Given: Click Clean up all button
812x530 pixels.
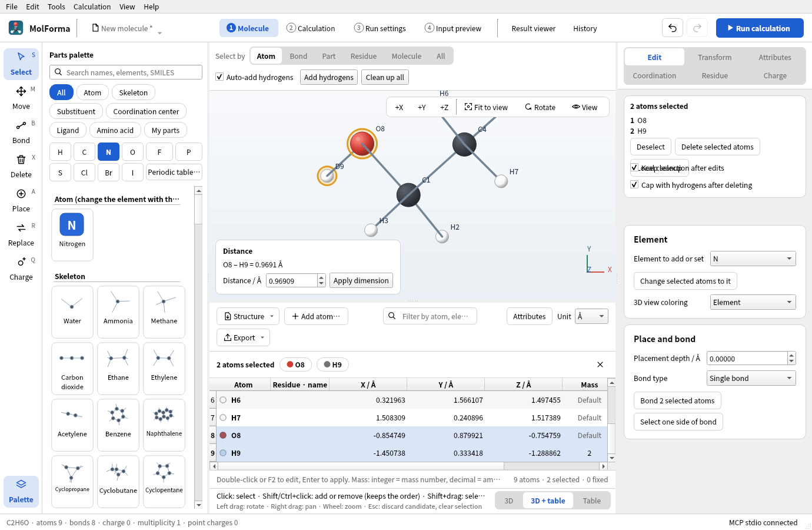Looking at the screenshot, I should (385, 77).
